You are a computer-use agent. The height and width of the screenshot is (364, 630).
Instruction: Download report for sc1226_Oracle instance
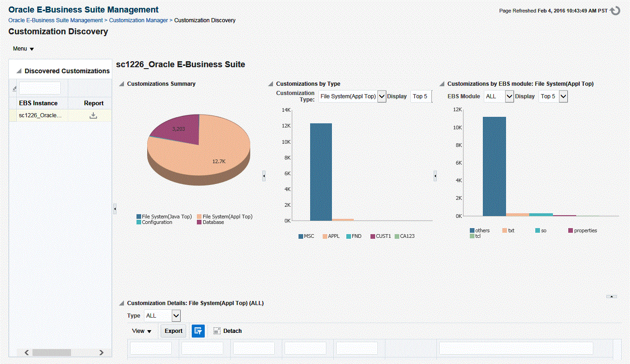[93, 115]
